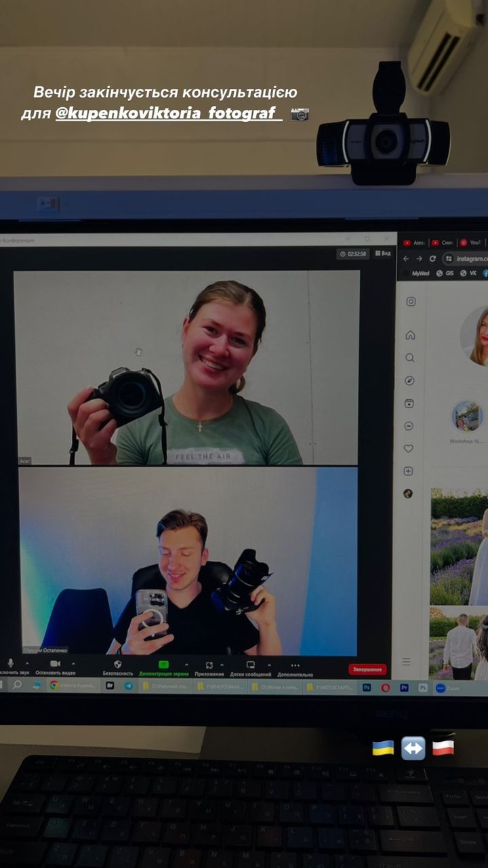Open Zoom Доски сообщений whiteboard icon
Image resolution: width=488 pixels, height=868 pixels.
pos(250,665)
